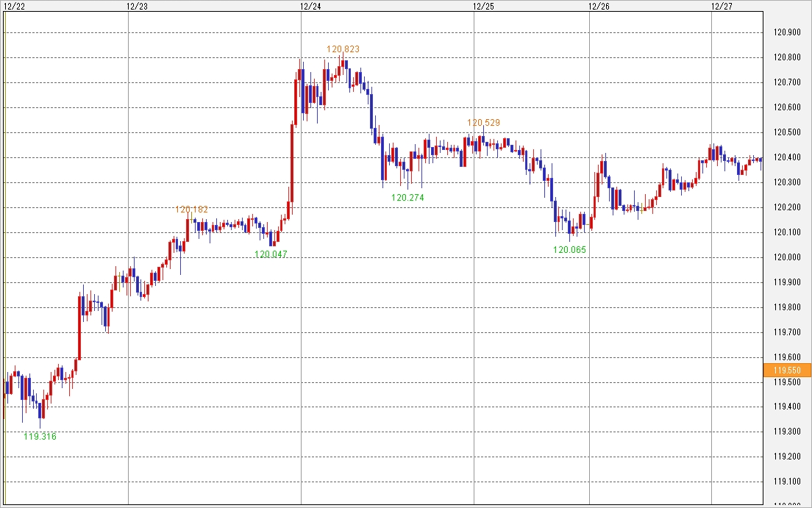Click the 119.316 low price annotation
Image resolution: width=812 pixels, height=508 pixels.
point(40,436)
